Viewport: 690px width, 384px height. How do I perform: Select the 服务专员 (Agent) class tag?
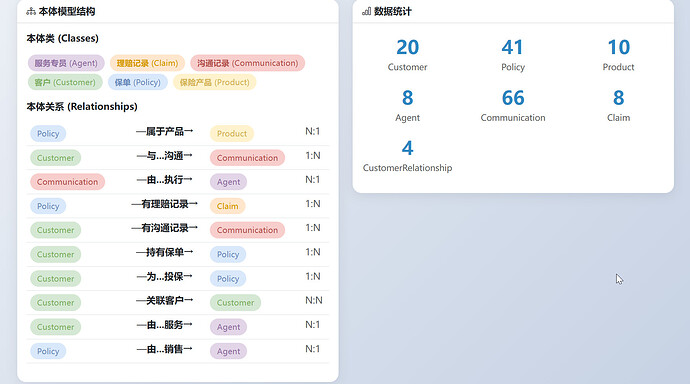coord(66,63)
